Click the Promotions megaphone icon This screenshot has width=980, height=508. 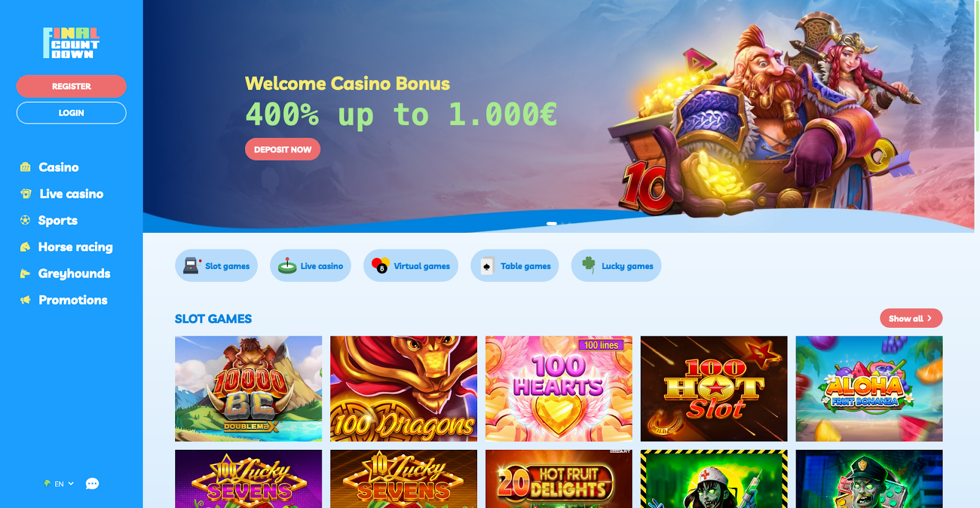point(25,300)
